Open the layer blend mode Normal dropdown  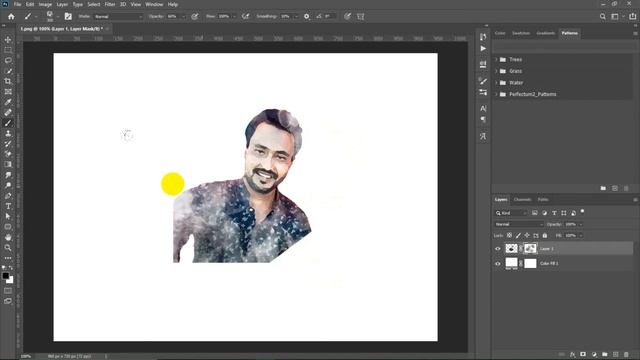coord(518,224)
